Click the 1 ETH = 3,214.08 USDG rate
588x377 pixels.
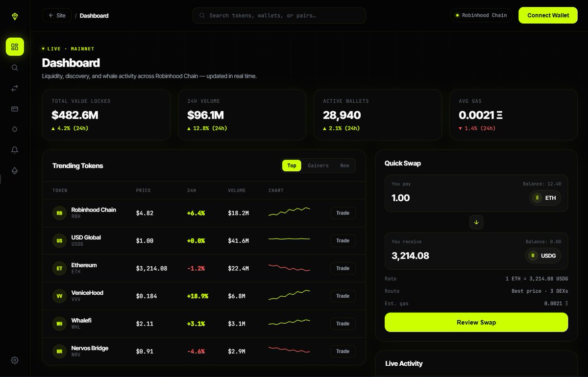coord(537,279)
